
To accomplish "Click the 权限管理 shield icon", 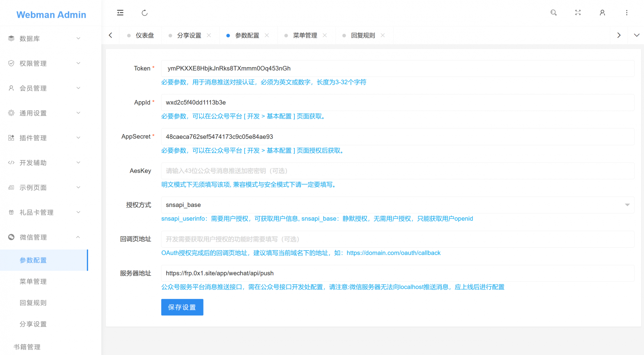I will point(11,63).
